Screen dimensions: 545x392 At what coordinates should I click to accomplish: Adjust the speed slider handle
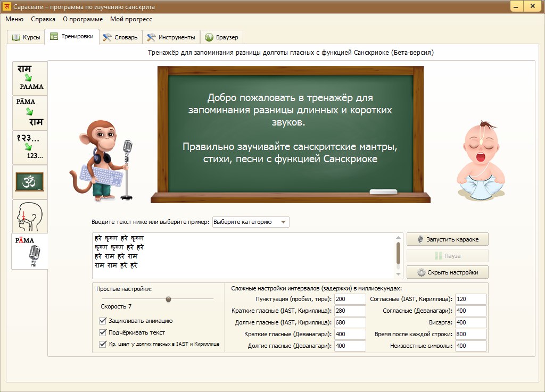(168, 299)
